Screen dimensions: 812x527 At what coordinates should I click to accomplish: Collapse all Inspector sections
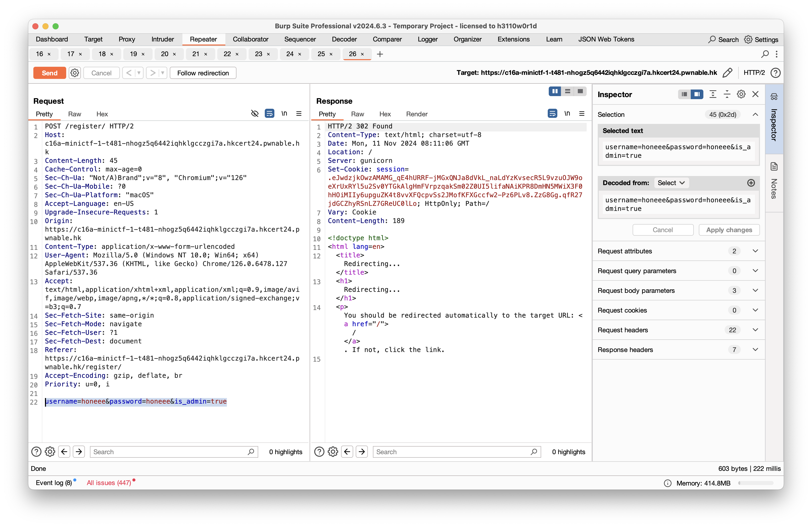pyautogui.click(x=727, y=94)
